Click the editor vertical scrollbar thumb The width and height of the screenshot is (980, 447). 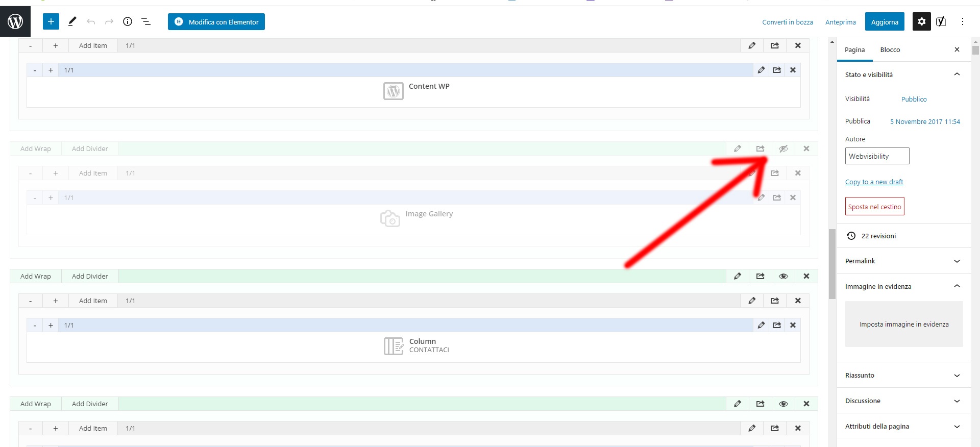832,264
